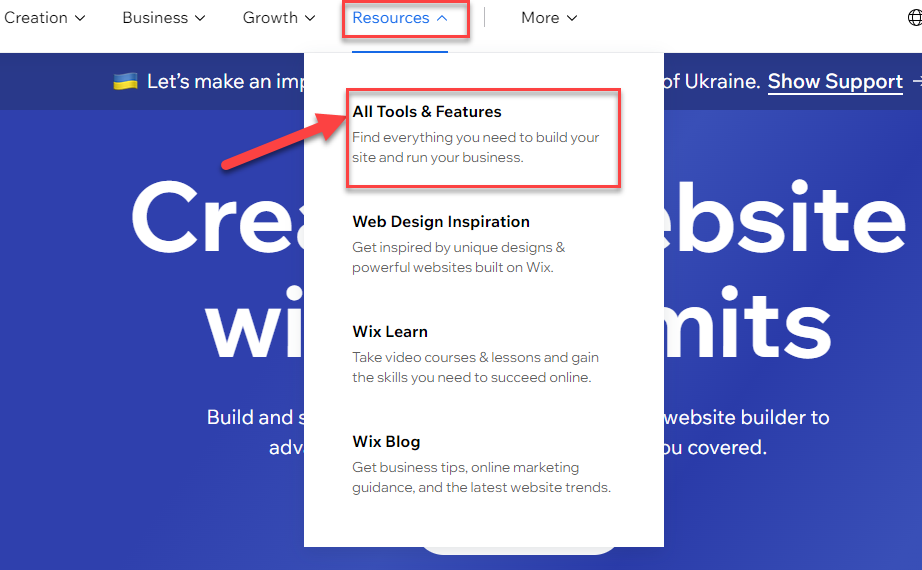Screen dimensions: 922x570
Task: Open the More navigation dropdown
Action: (x=549, y=18)
